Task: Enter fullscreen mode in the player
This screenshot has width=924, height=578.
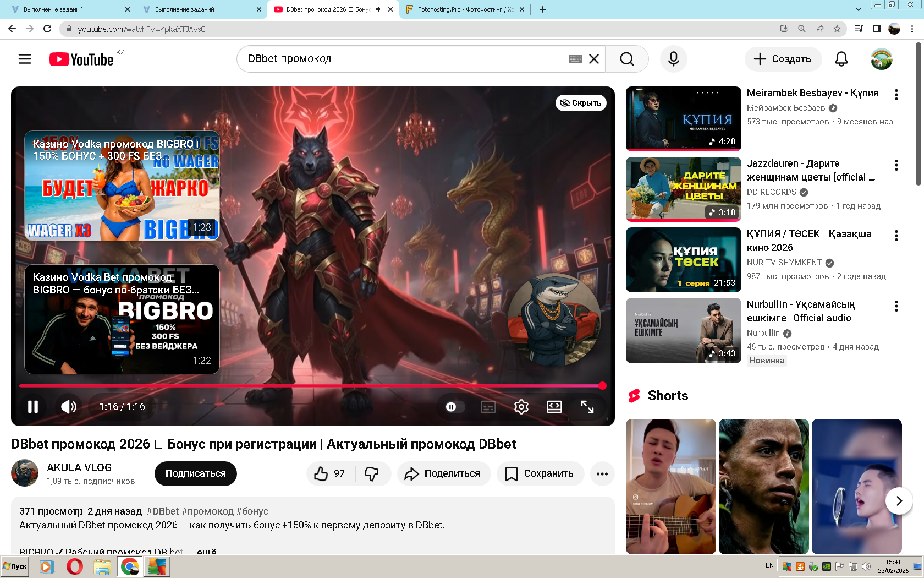Action: [587, 407]
